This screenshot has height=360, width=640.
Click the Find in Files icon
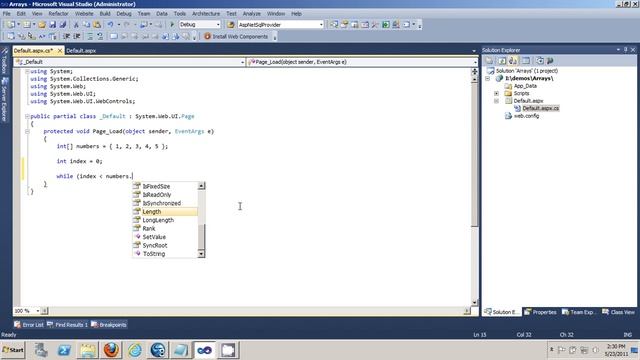(x=230, y=25)
